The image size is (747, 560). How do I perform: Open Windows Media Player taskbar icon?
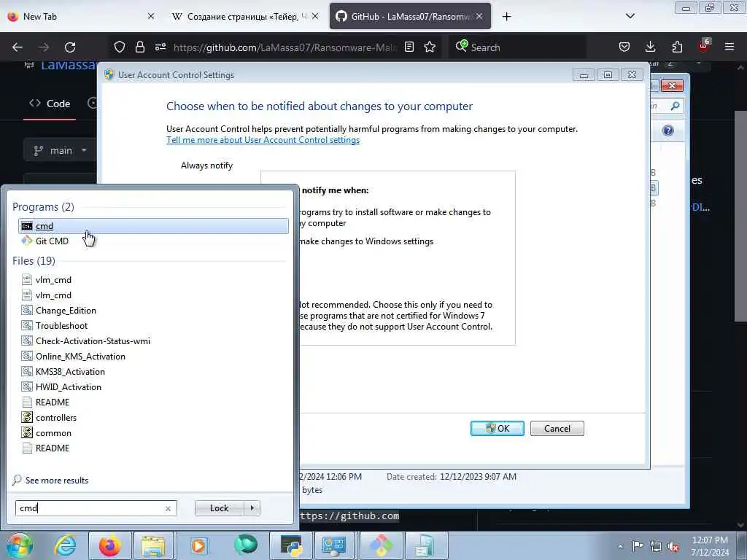tap(198, 545)
